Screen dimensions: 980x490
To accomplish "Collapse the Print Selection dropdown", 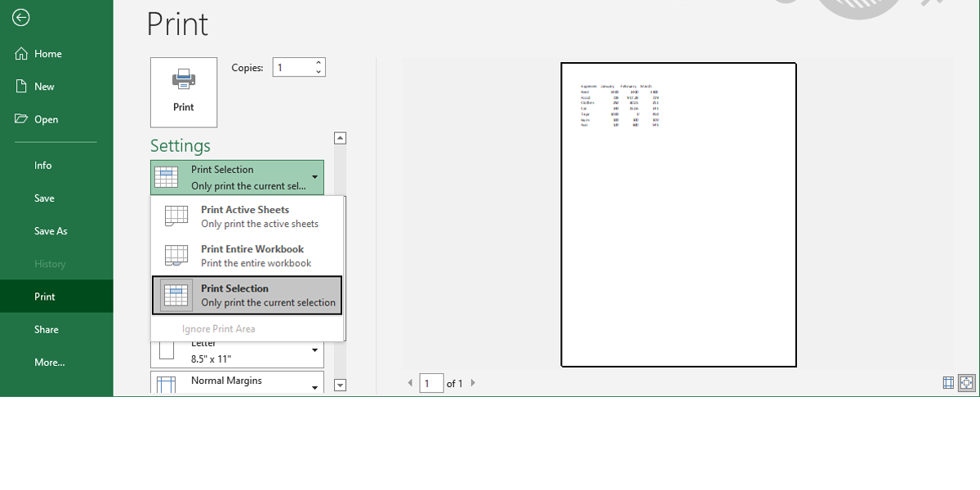I will coord(237,177).
